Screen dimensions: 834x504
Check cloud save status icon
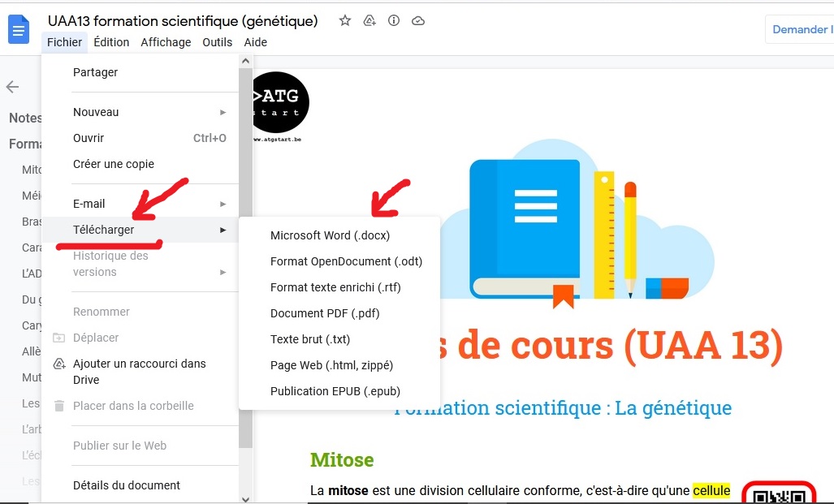point(418,20)
